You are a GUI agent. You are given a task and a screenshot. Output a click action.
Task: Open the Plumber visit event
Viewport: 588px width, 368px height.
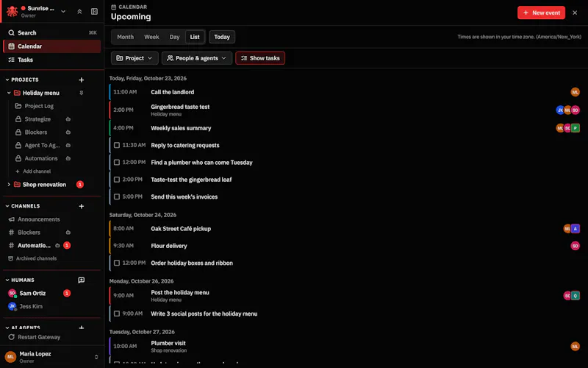pos(345,346)
